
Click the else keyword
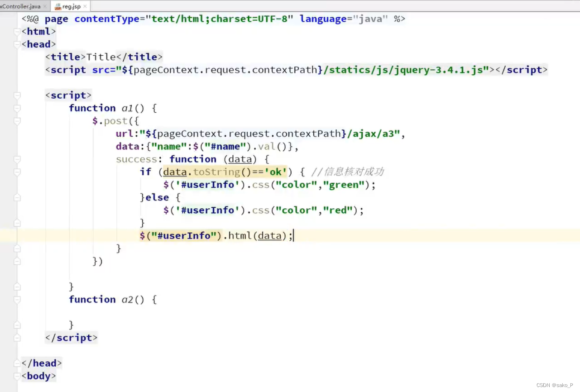[x=157, y=197]
